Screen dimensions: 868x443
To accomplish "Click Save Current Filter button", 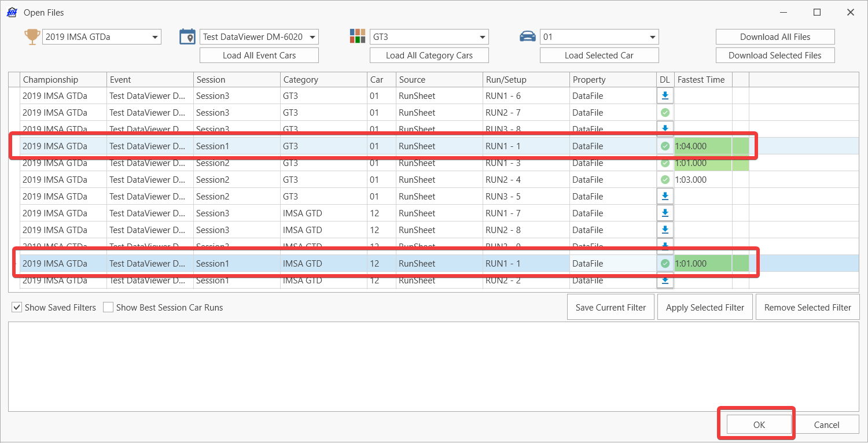I will pyautogui.click(x=610, y=308).
